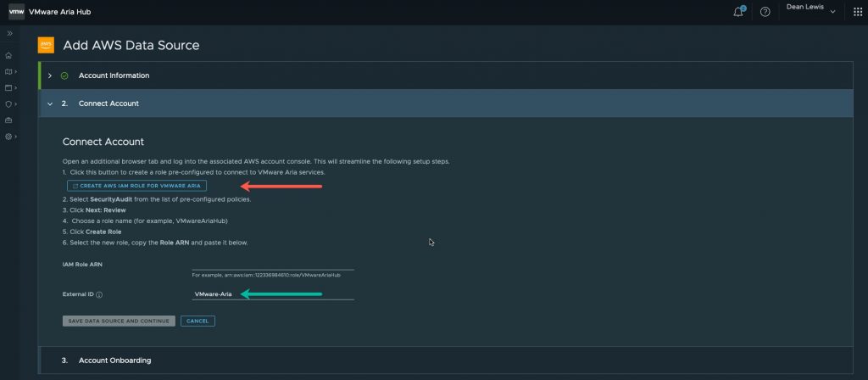Expand the left sidebar with double-chevron icon
Image resolution: width=868 pixels, height=380 pixels.
pyautogui.click(x=9, y=33)
